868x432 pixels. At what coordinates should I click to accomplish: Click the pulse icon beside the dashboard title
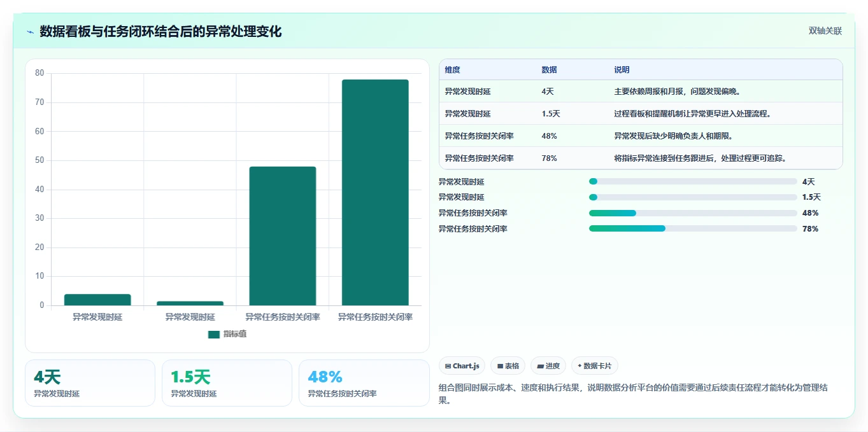pos(31,32)
